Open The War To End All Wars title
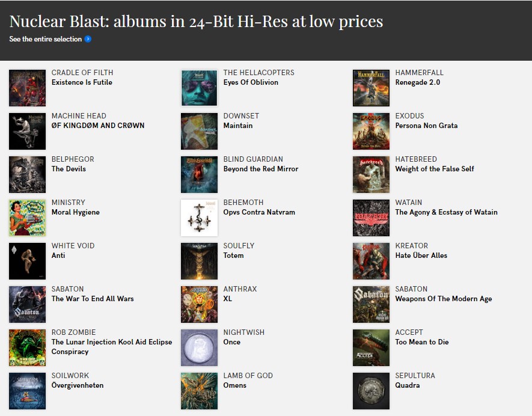Image resolution: width=532 pixels, height=416 pixels. (93, 299)
